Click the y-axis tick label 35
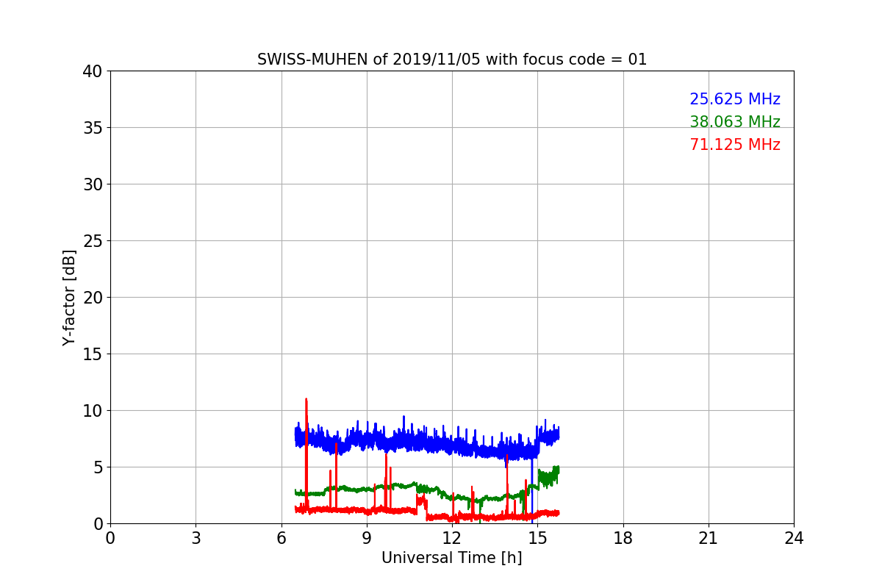882x588 pixels. tap(93, 128)
